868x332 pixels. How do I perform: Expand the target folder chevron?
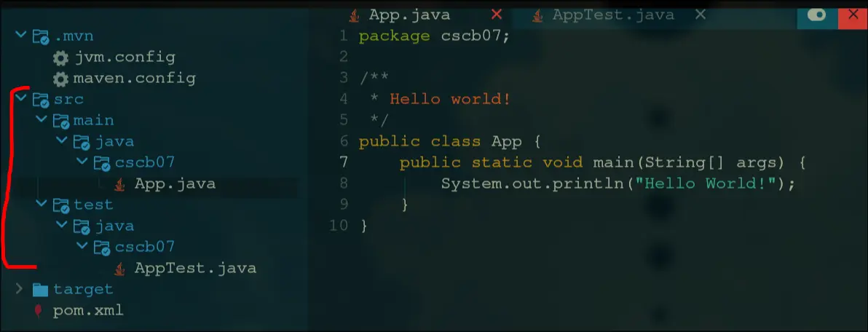pos(20,289)
